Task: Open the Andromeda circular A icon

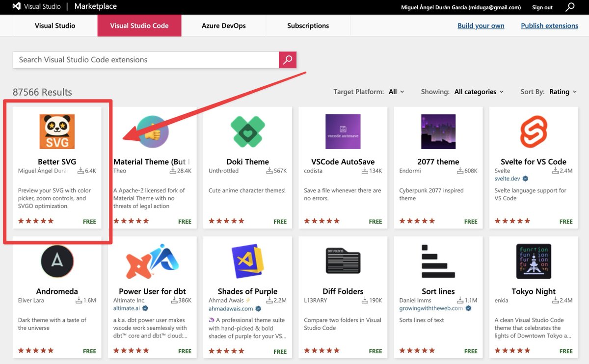Action: click(x=57, y=261)
